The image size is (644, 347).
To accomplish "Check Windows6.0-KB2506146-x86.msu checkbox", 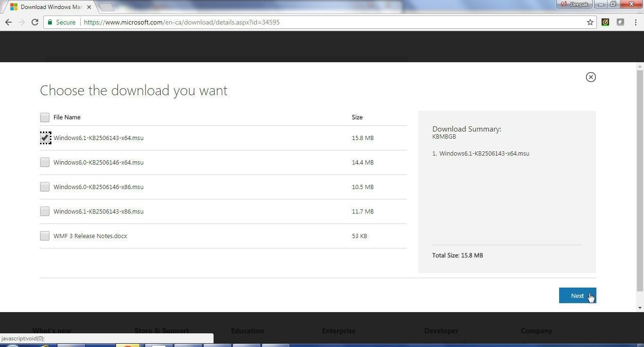I will [45, 187].
